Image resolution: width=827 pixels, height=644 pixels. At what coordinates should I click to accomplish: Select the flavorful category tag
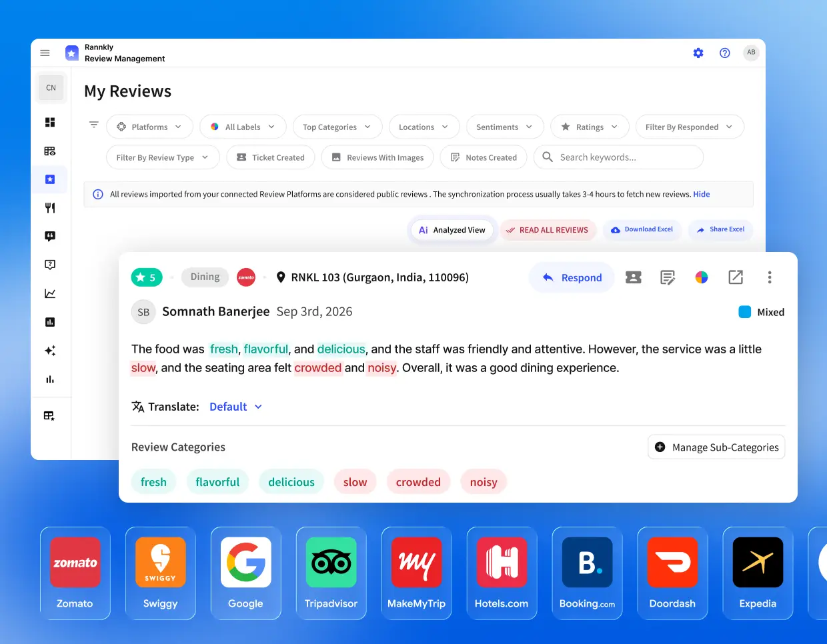click(217, 482)
